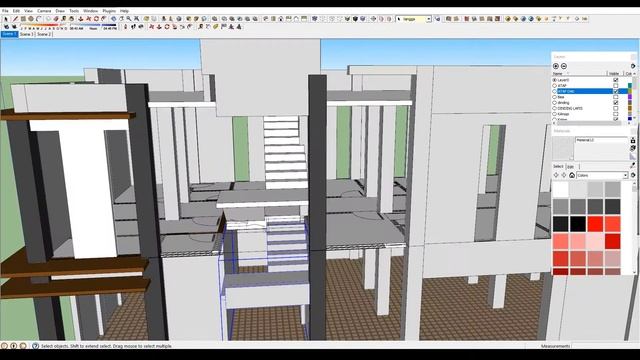Show In Model materials home icon
The height and width of the screenshot is (360, 640).
(x=572, y=175)
